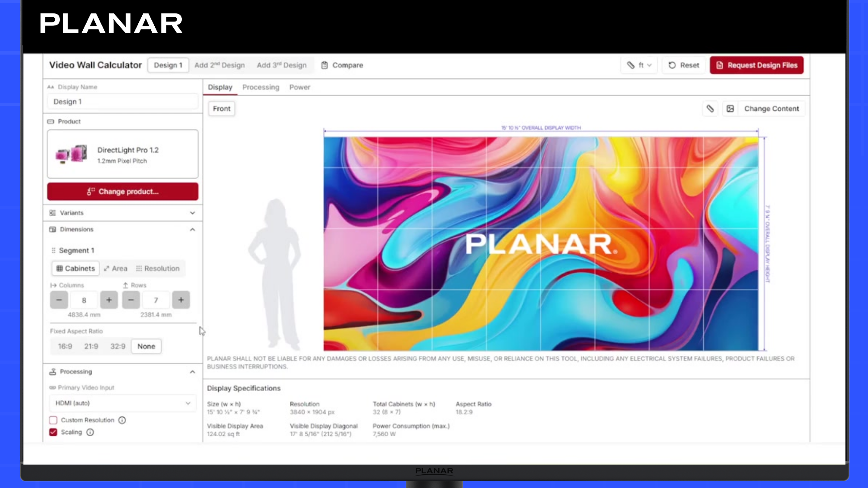
Task: Click the measurement unit paperclip icon
Action: [632, 65]
